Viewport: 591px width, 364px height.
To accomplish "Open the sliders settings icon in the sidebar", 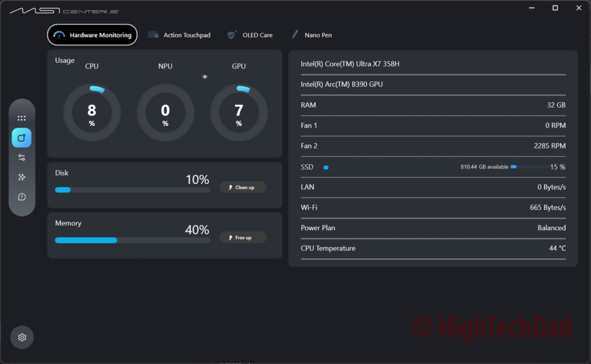I will pyautogui.click(x=21, y=157).
